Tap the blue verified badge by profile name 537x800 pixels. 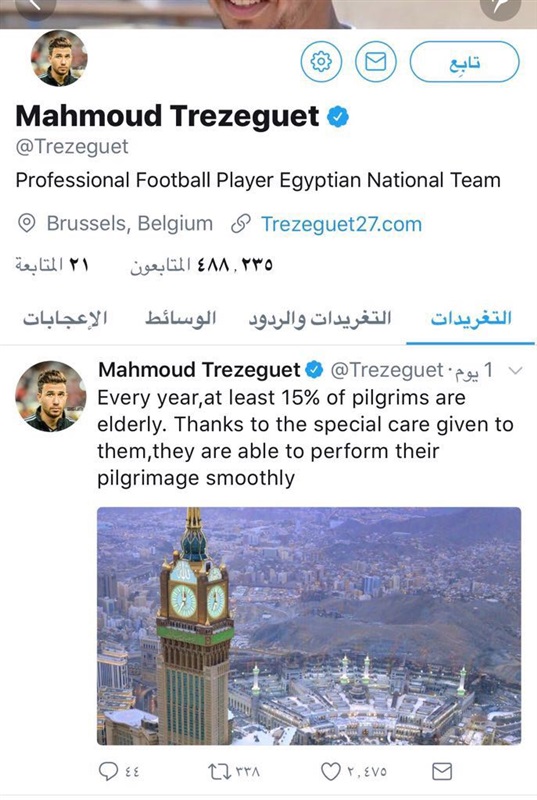[x=338, y=117]
